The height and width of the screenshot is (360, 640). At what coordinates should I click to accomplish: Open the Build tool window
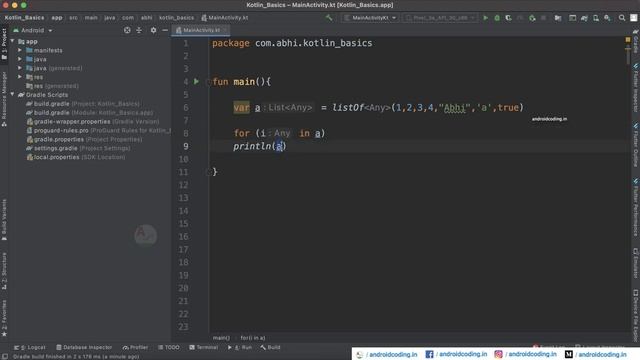270,347
